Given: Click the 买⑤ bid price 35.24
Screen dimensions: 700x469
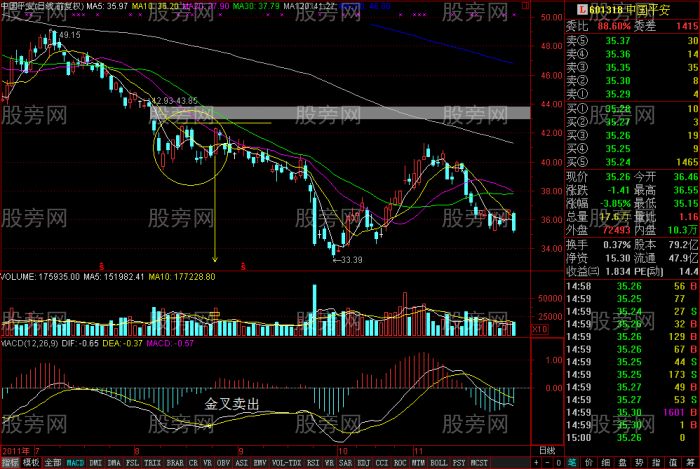Looking at the screenshot, I should (x=617, y=162).
